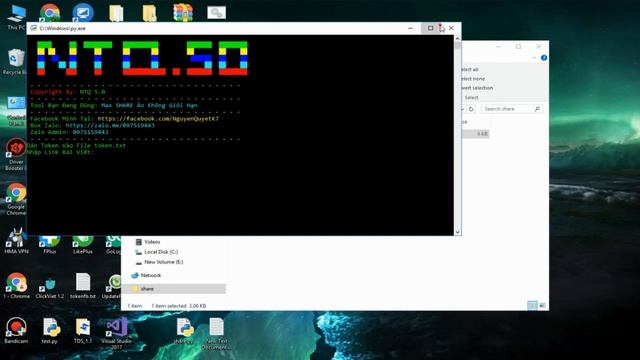
Task: Open the Explorer help question mark icon
Action: pos(544,58)
